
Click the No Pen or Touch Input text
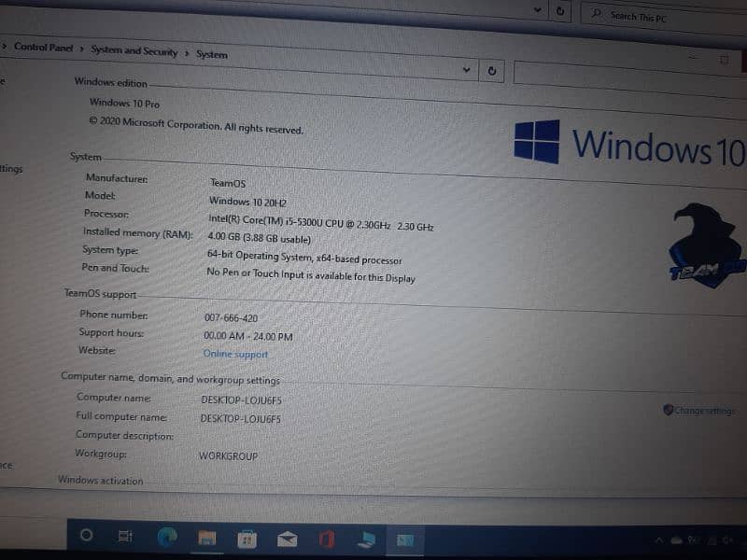(x=311, y=274)
